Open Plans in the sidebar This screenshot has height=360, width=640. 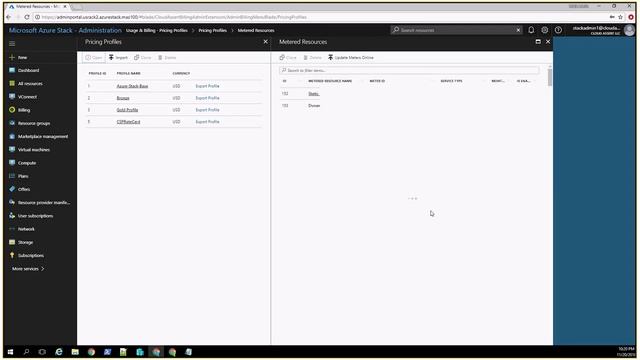pyautogui.click(x=23, y=176)
